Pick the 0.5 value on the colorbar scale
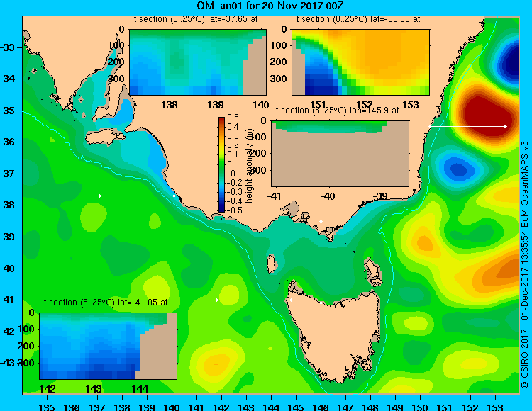 click(233, 118)
